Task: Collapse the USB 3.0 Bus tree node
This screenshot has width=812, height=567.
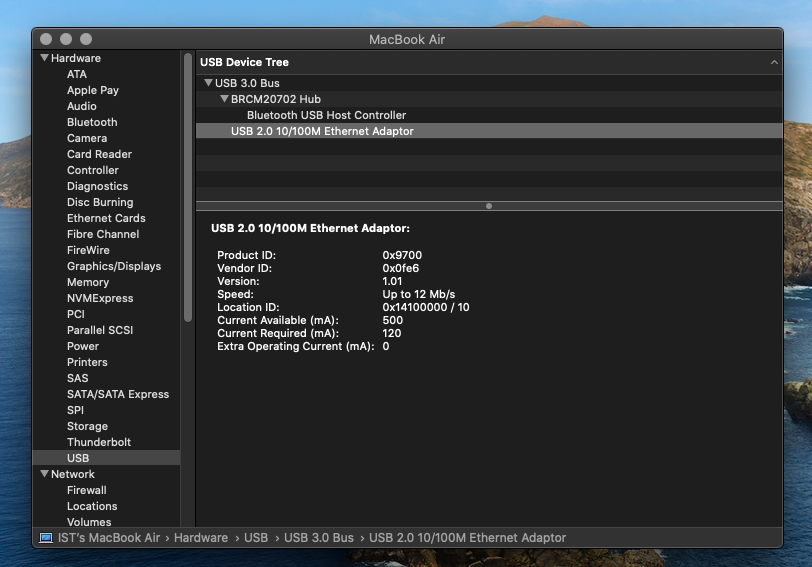Action: (208, 83)
